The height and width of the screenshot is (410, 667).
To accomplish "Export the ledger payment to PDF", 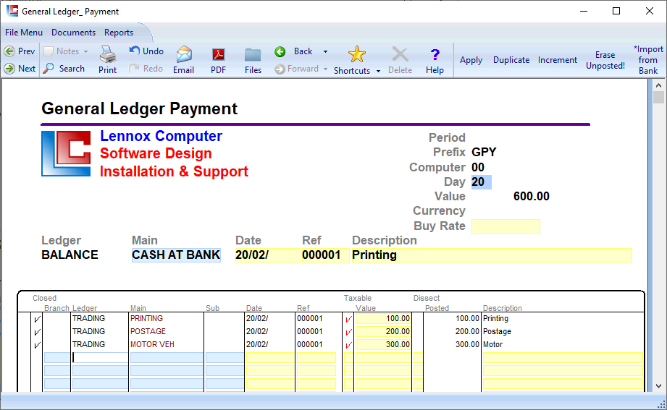I will pos(217,56).
